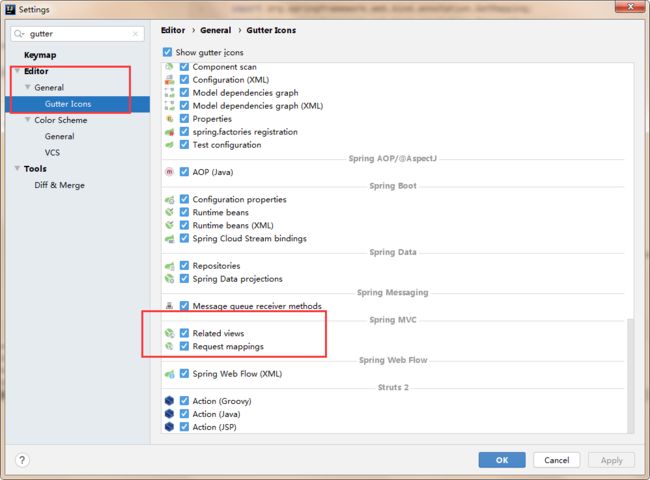
Task: Click the AOP (Java) icon
Action: tap(169, 172)
